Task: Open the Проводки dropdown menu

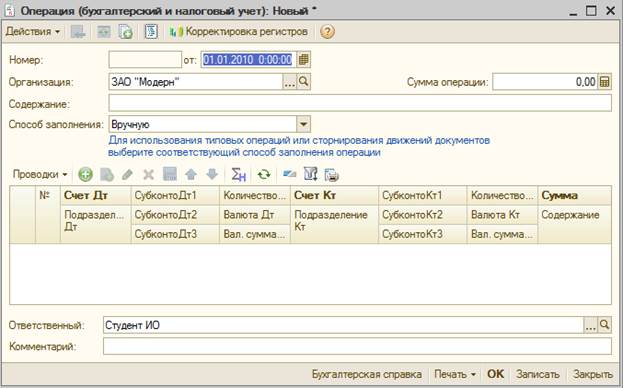Action: 40,174
